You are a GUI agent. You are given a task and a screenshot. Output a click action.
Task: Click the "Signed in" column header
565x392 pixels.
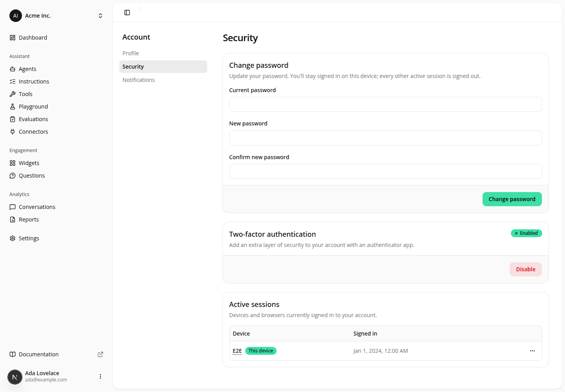[x=365, y=334]
